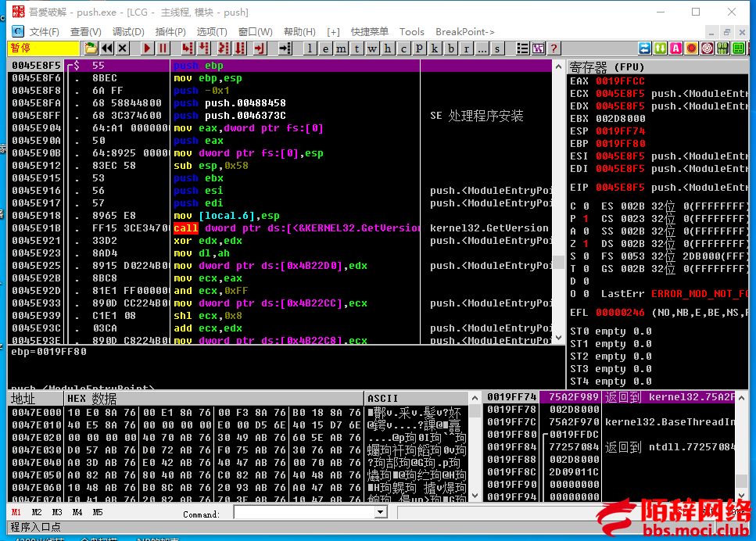This screenshot has height=541, width=756.
Task: Open the Threads window with the 't' button
Action: click(357, 48)
